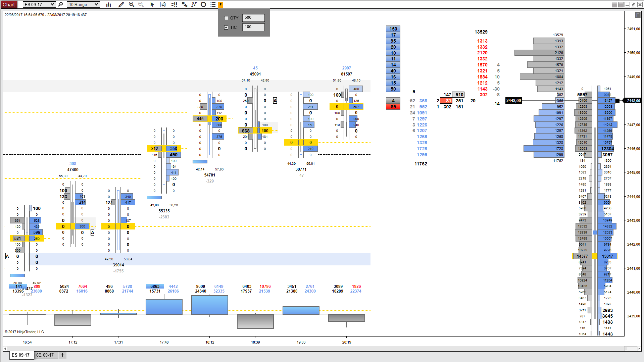
Task: Open the data box icon
Action: [163, 4]
